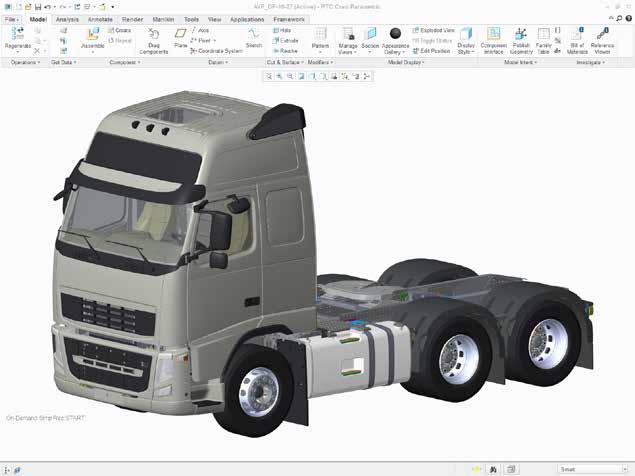
Task: Select the datum Axis tool
Action: point(200,30)
